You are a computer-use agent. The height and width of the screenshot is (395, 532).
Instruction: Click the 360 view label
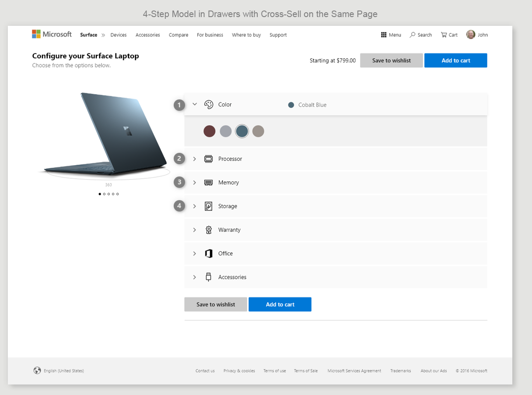(x=108, y=185)
